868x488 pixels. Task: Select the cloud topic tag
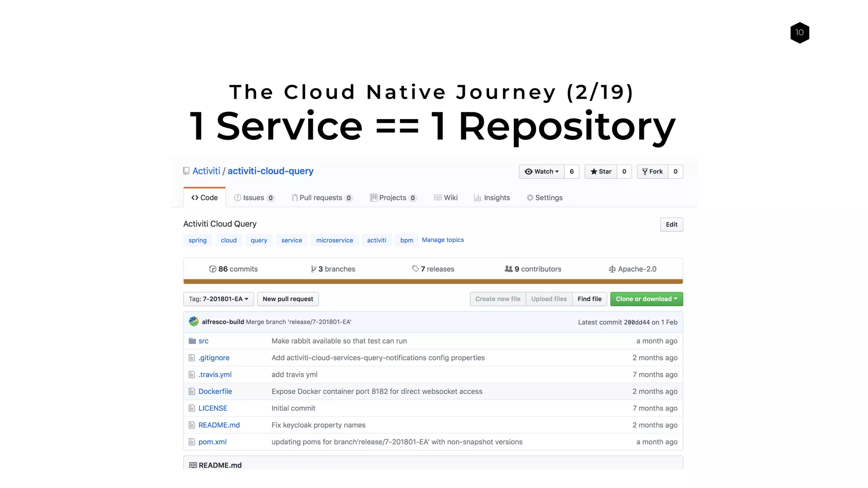point(228,240)
